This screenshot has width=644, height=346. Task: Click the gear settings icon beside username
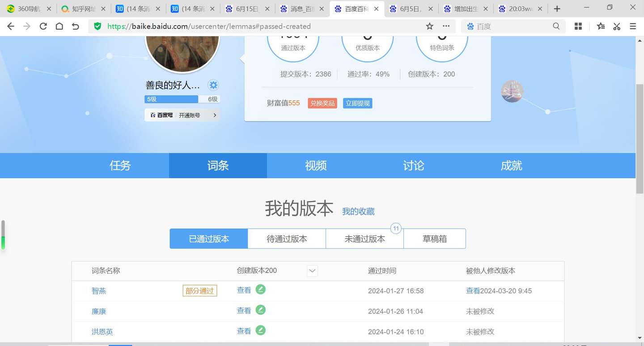(x=213, y=85)
